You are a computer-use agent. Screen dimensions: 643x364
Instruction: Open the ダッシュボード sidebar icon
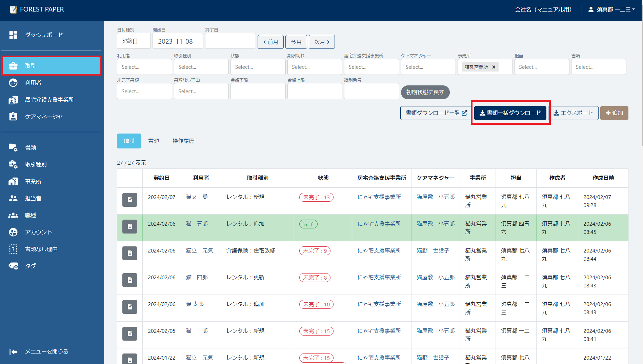coord(13,35)
